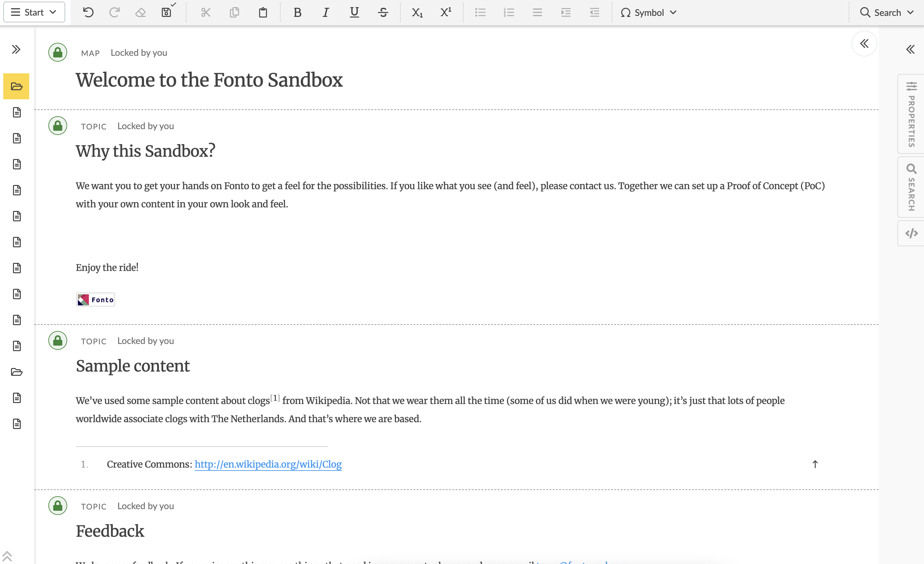Cut the selected text
This screenshot has width=924, height=564.
click(205, 12)
